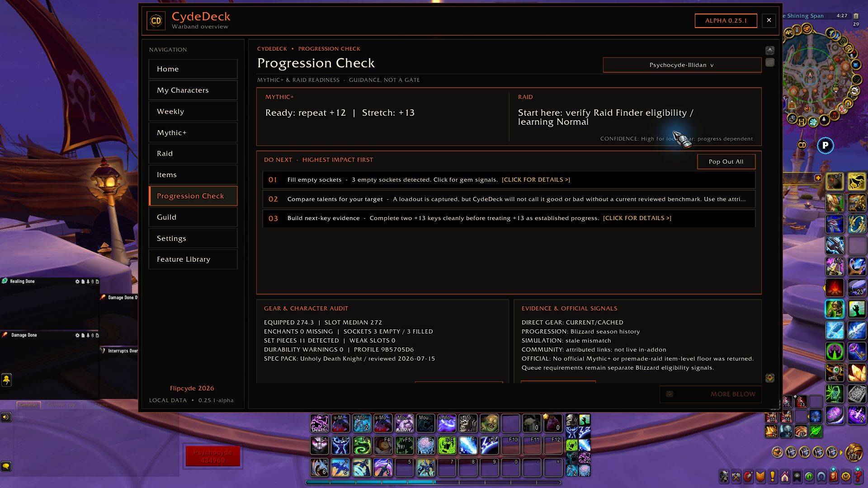This screenshot has height=488, width=868.
Task: Open the Guild navigation page
Action: point(193,217)
